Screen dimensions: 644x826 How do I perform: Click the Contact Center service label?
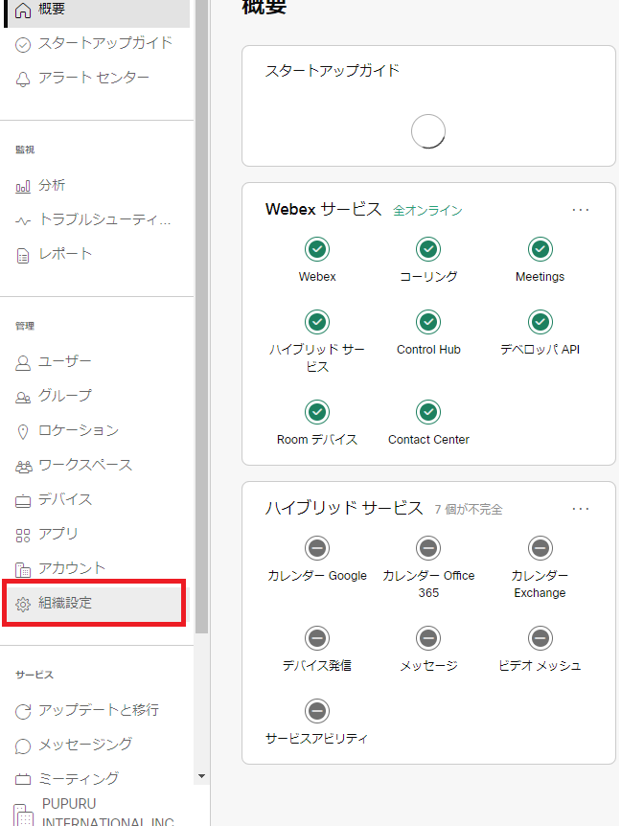click(x=428, y=439)
